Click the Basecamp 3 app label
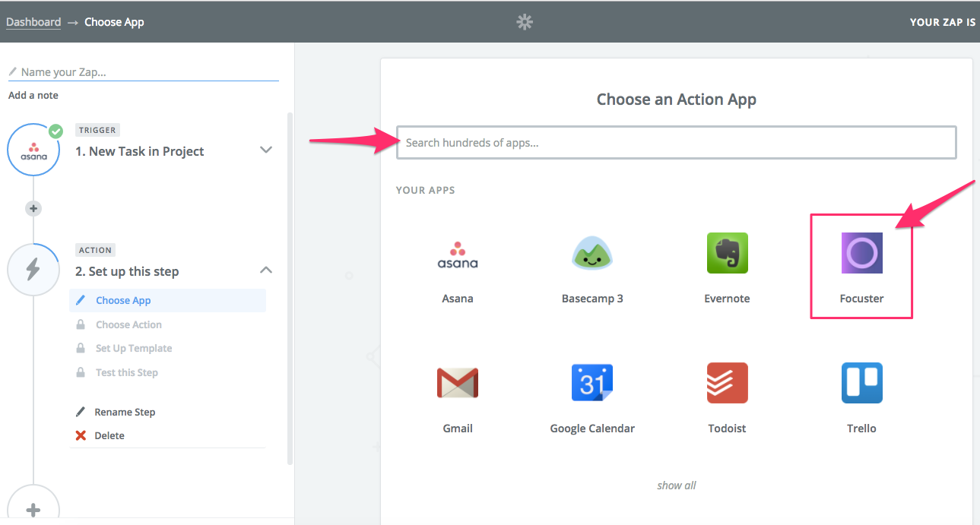 click(x=592, y=299)
